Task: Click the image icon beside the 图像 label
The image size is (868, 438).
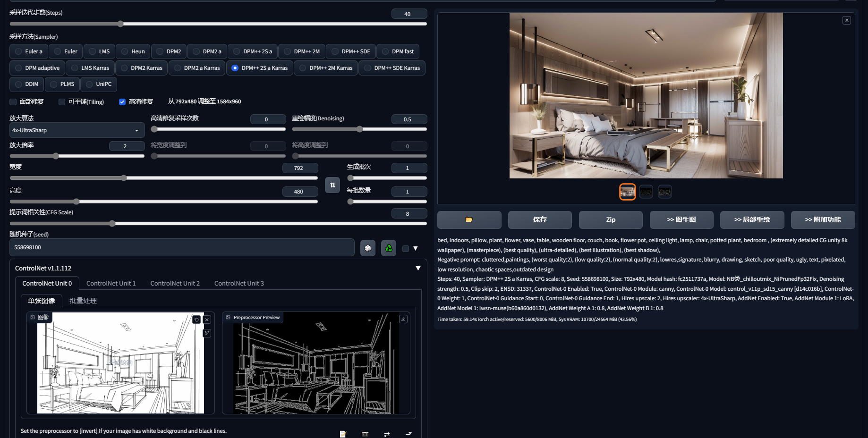Action: tap(33, 317)
